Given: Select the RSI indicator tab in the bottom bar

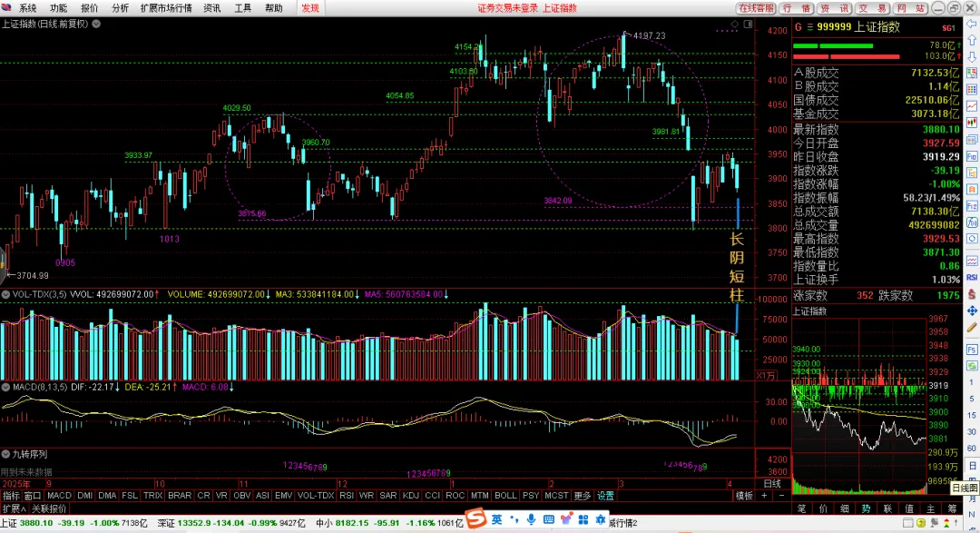Looking at the screenshot, I should 347,496.
